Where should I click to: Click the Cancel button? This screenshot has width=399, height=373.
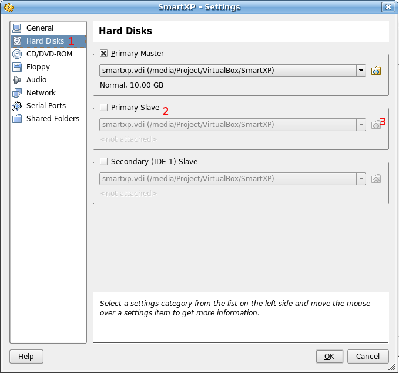point(368,357)
